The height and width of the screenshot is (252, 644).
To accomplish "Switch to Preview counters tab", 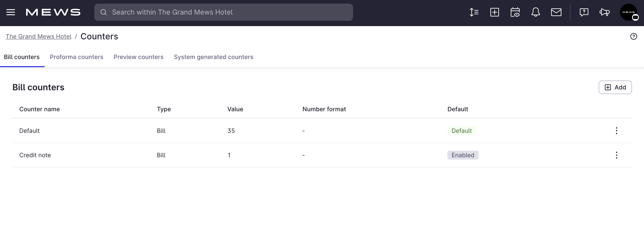I will pos(138,57).
